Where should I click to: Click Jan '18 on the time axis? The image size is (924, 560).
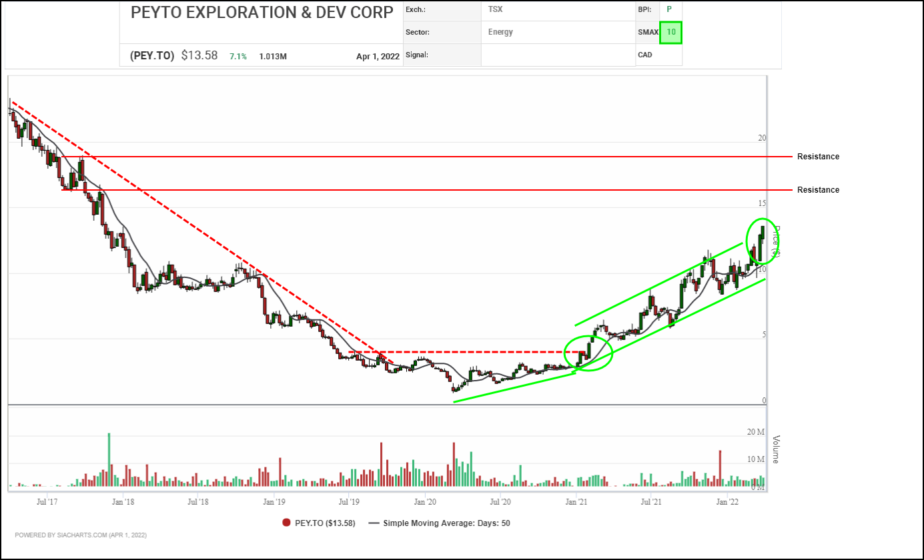(123, 501)
